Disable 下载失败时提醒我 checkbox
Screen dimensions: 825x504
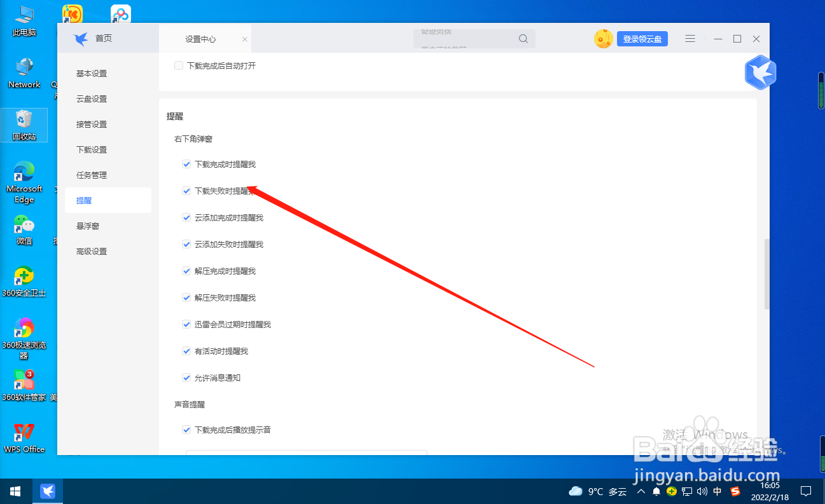[186, 191]
